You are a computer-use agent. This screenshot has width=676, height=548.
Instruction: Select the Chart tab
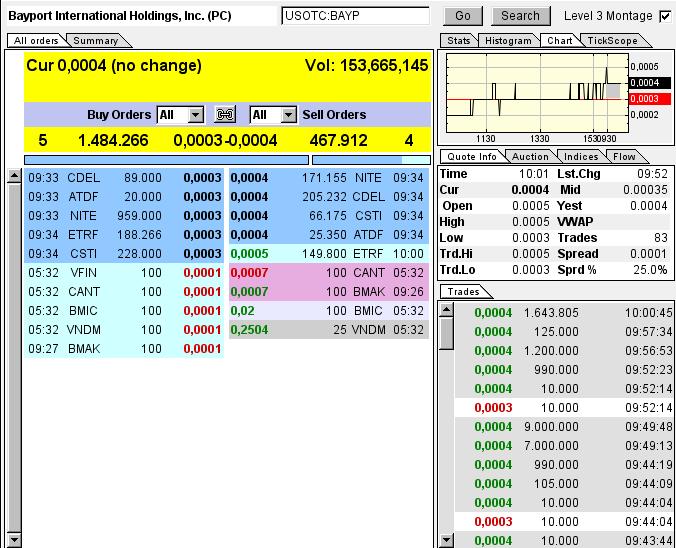(559, 41)
